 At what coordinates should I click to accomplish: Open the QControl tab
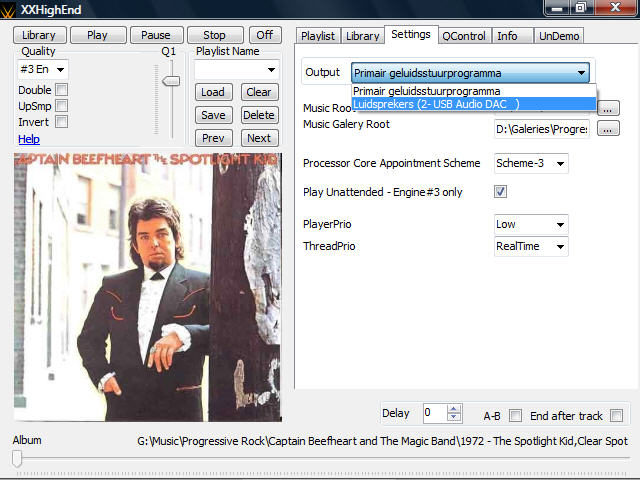click(464, 36)
